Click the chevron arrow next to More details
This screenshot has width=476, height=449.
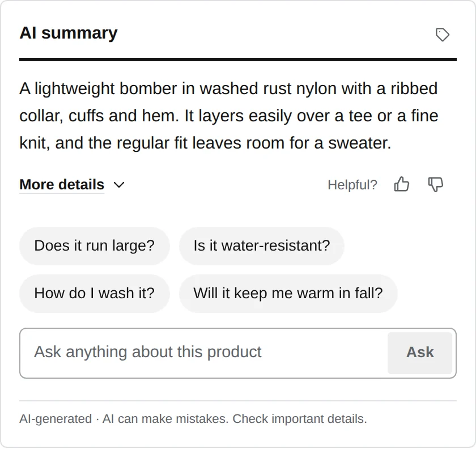coord(119,185)
